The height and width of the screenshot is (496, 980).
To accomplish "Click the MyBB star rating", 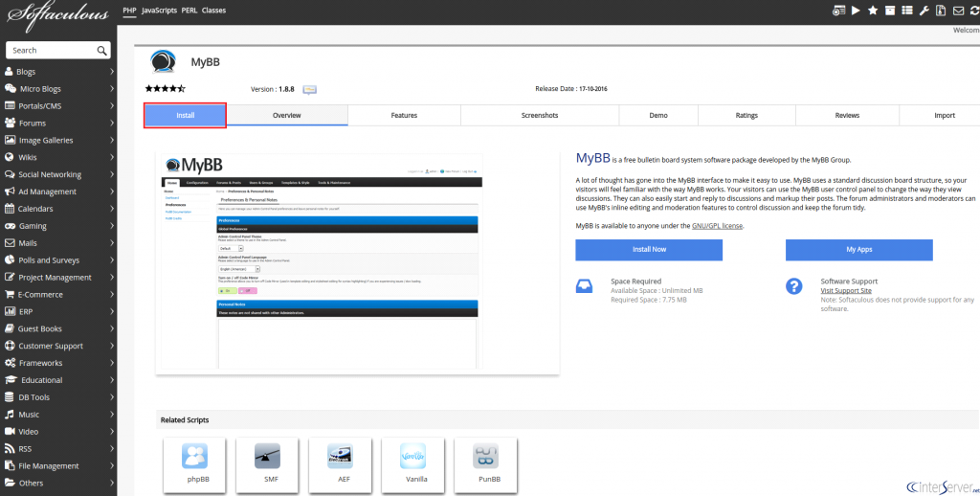I will click(x=165, y=89).
